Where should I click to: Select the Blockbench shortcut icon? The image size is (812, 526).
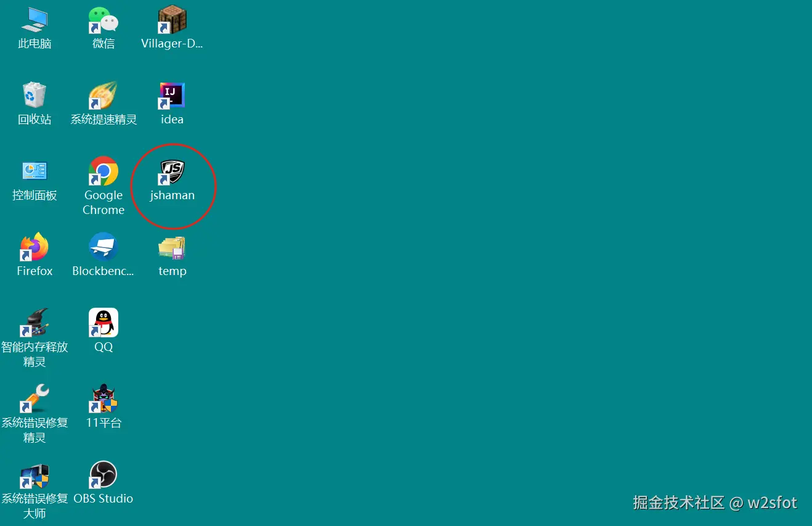[104, 247]
